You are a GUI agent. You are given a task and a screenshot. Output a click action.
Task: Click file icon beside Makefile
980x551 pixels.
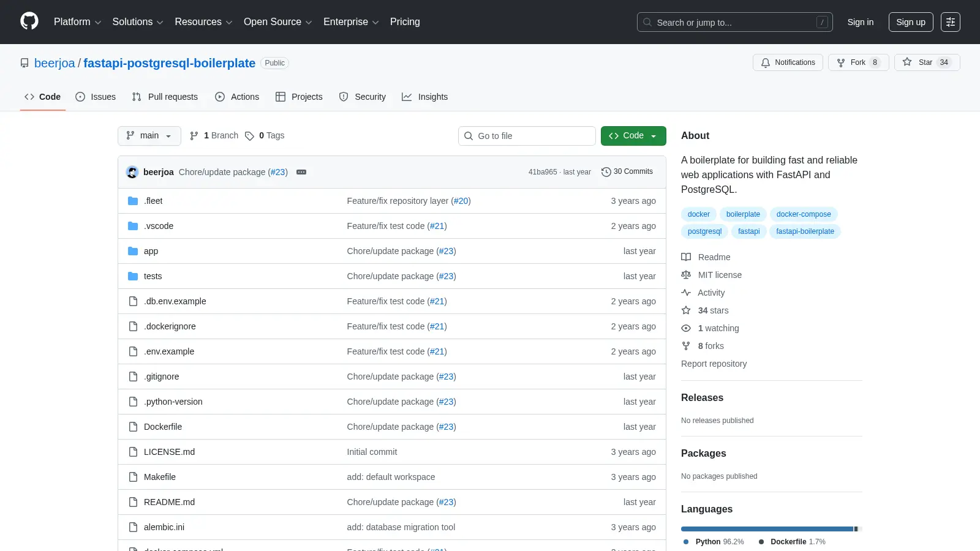point(133,477)
